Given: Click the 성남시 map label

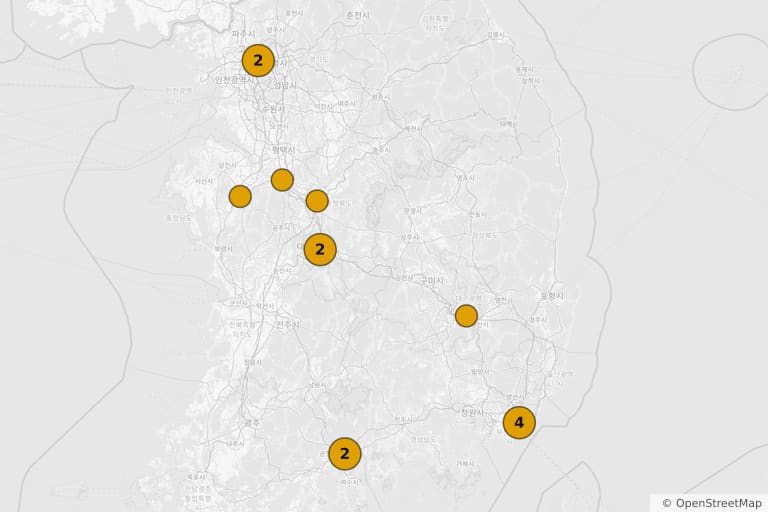Looking at the screenshot, I should pos(285,85).
